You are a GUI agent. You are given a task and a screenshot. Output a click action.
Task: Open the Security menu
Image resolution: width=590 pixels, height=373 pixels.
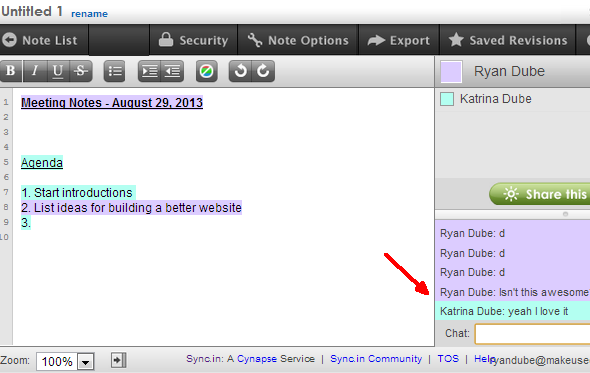pyautogui.click(x=193, y=40)
